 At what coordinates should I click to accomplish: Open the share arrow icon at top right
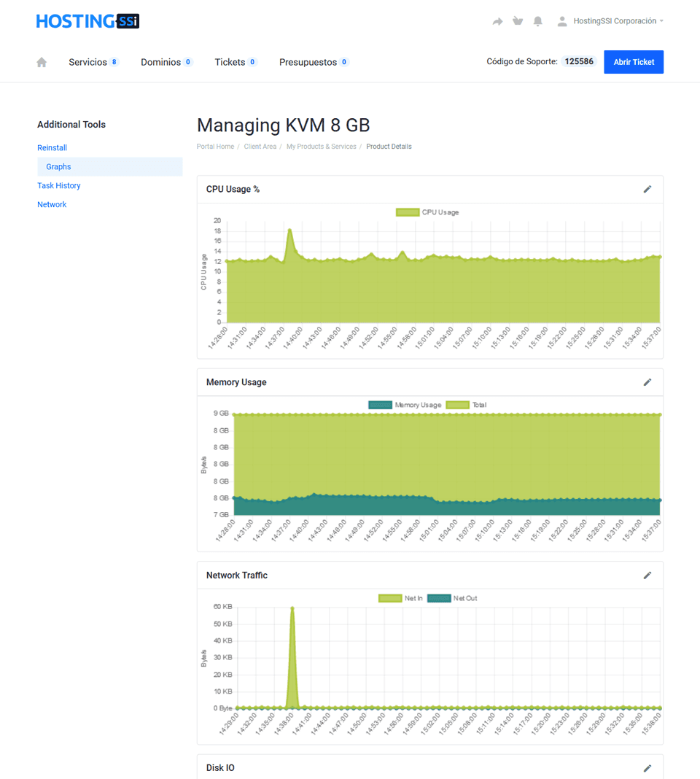coord(497,21)
